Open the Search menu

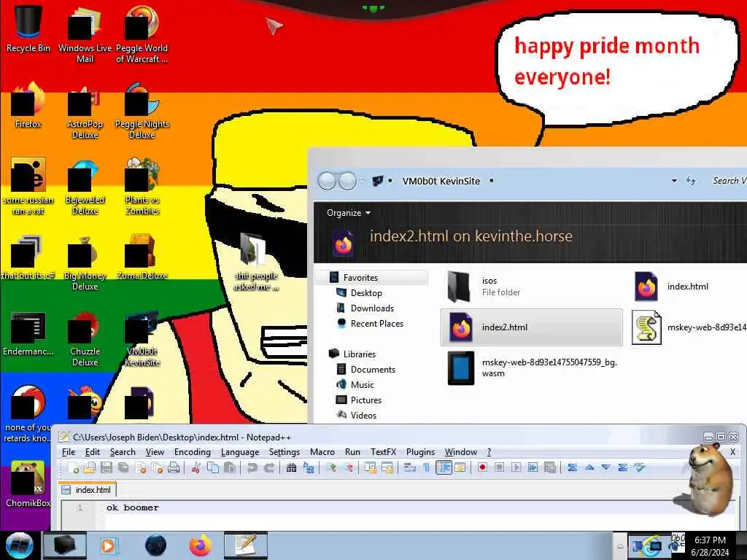(123, 452)
